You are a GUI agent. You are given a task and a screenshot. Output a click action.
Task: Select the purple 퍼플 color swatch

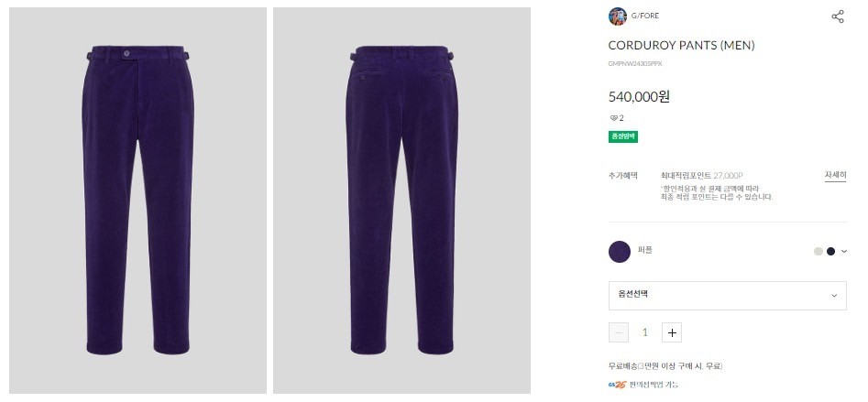coord(620,252)
